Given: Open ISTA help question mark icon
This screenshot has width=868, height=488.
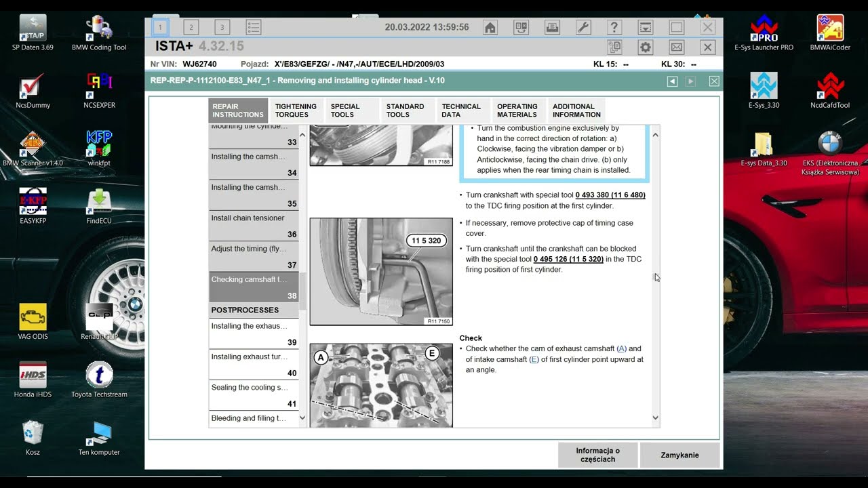Looking at the screenshot, I should (x=614, y=27).
